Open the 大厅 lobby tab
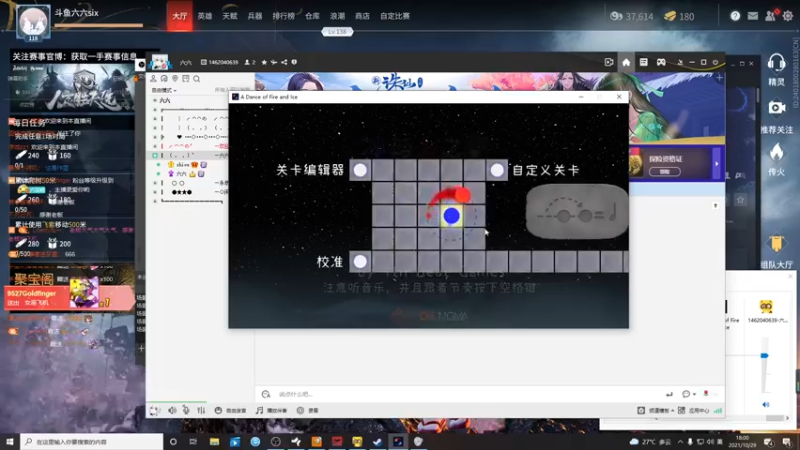The width and height of the screenshot is (800, 450). click(180, 16)
